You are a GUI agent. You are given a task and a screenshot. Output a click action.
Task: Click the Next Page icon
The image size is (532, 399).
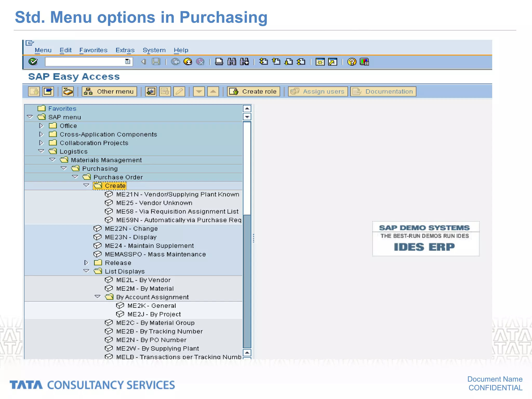point(289,62)
